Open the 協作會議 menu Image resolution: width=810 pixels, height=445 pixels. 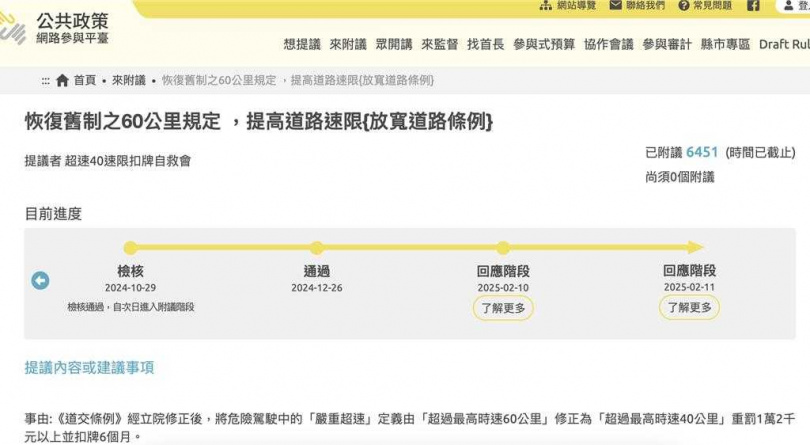click(609, 44)
